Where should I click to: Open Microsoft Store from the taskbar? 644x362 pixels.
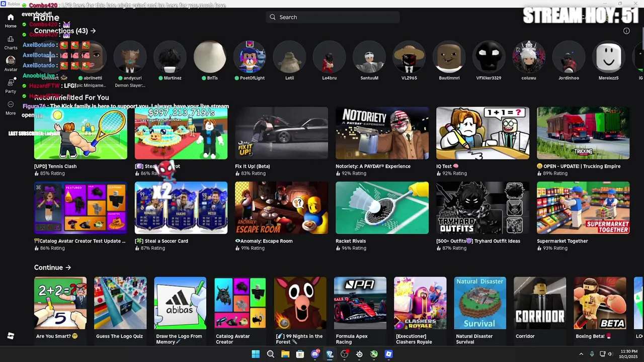click(300, 354)
